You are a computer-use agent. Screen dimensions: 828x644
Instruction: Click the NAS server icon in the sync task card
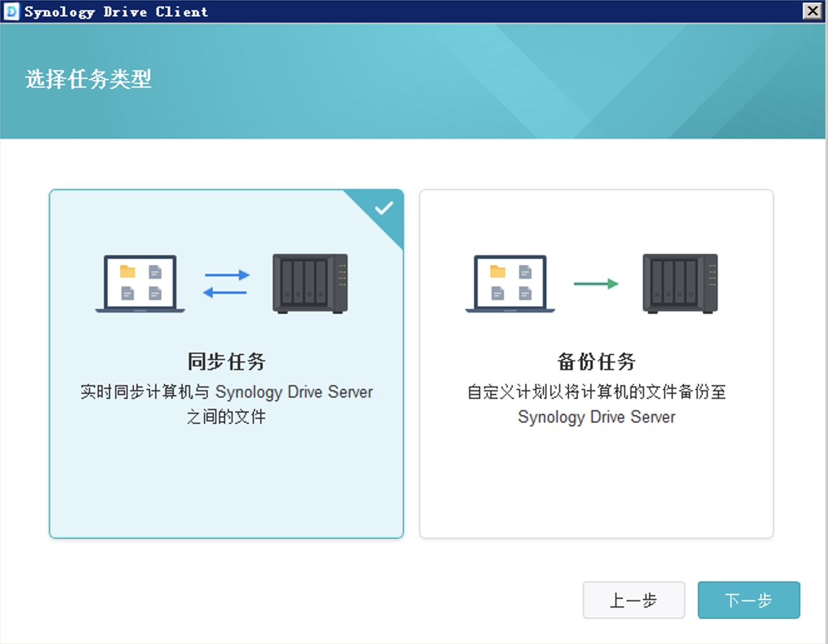(x=310, y=283)
